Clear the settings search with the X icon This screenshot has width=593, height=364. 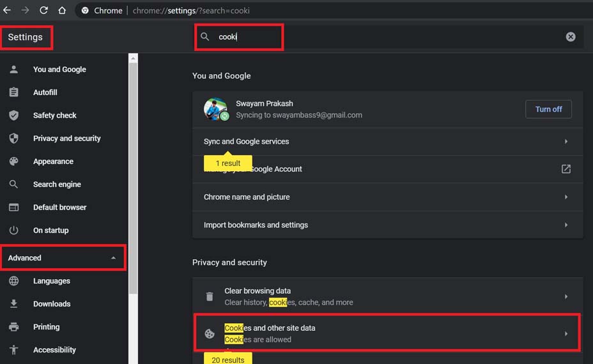571,36
